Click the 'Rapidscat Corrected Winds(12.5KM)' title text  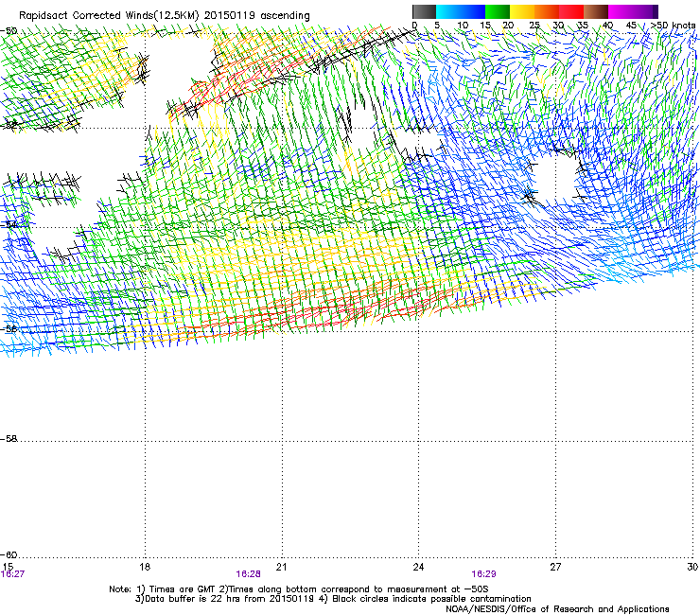pyautogui.click(x=109, y=15)
